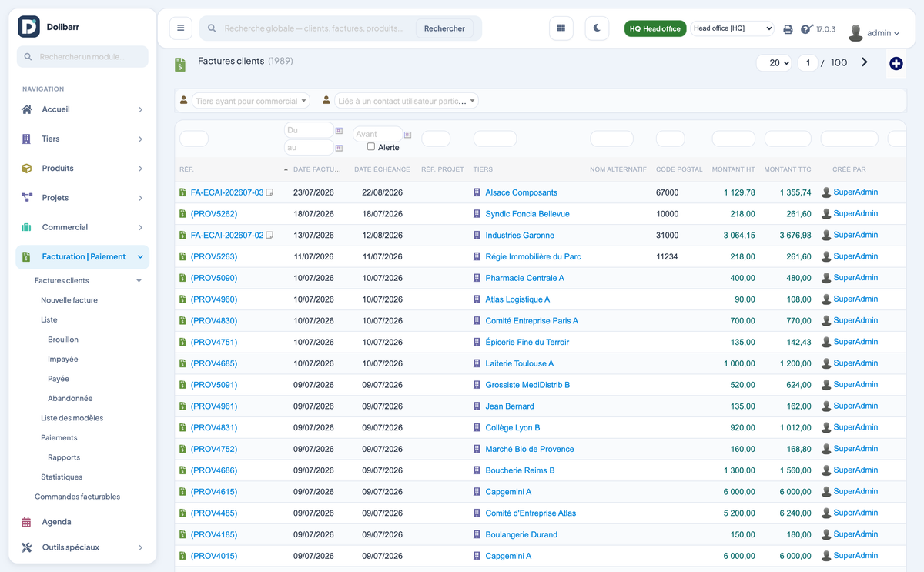Open invoice FA-ECAI-202607-03 link
This screenshot has width=924, height=572.
pyautogui.click(x=227, y=192)
